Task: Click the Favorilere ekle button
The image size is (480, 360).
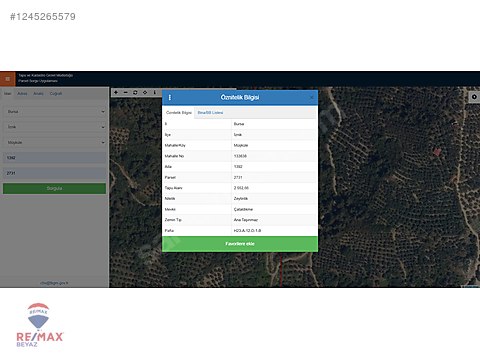Action: (240, 244)
